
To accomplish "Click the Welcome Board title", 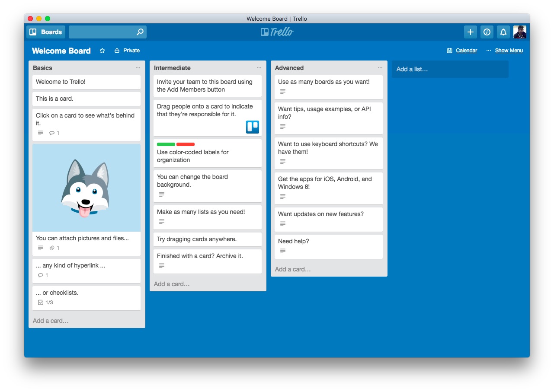I will (x=61, y=51).
